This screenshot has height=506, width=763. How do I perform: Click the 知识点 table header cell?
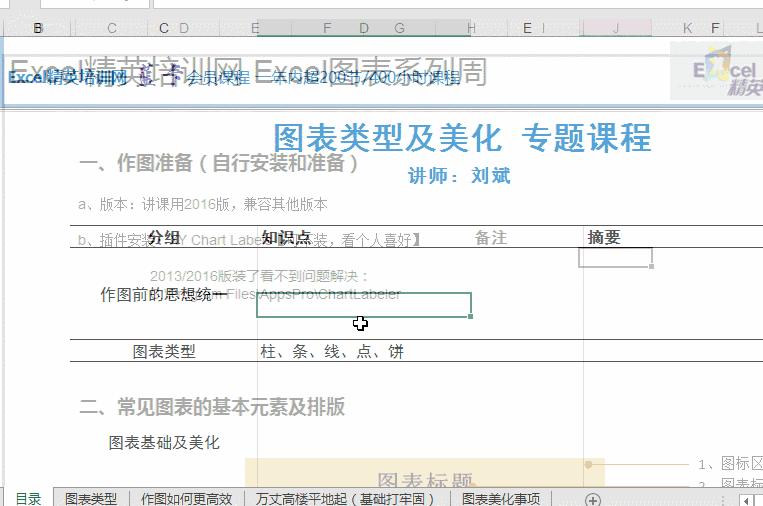point(286,237)
